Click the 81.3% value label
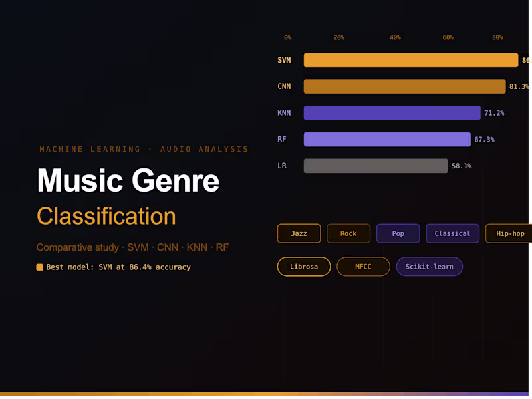 (x=519, y=86)
